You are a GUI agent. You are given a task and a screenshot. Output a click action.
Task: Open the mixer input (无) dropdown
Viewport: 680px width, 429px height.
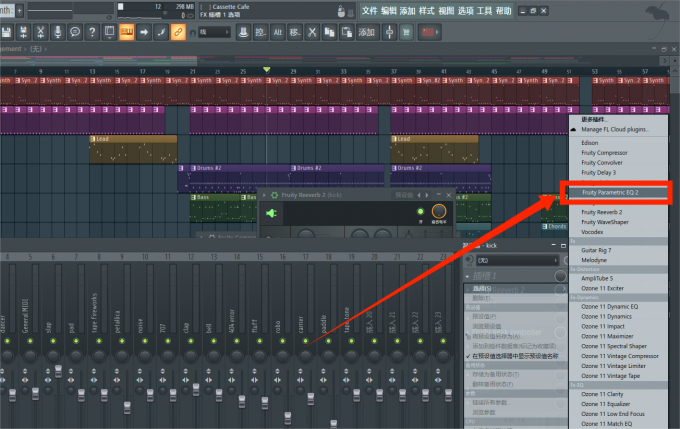coord(515,258)
